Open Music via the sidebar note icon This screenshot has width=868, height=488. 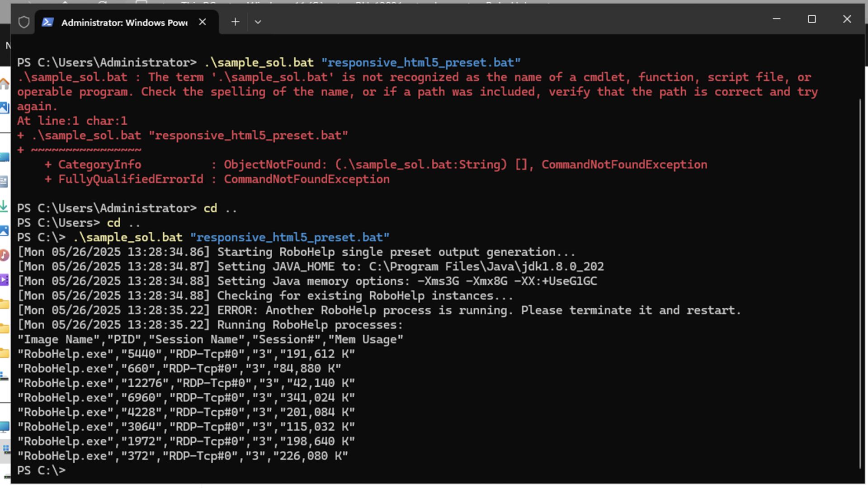tap(5, 255)
